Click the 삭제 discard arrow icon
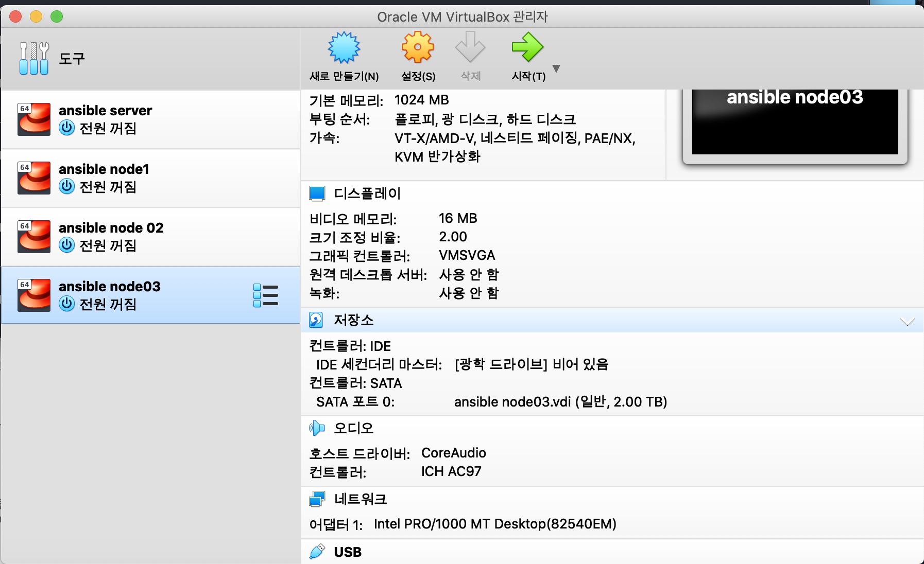 (x=470, y=47)
